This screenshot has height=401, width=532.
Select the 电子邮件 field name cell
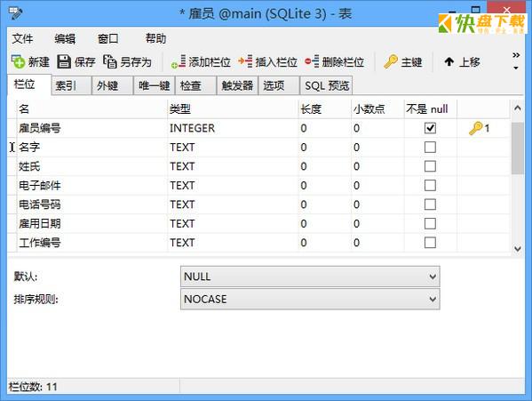point(92,186)
